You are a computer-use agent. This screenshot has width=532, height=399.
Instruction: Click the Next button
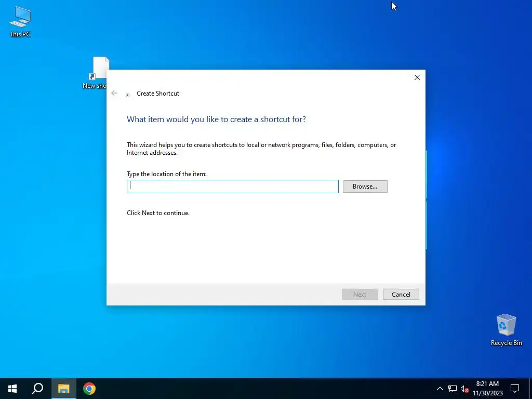[x=360, y=294]
